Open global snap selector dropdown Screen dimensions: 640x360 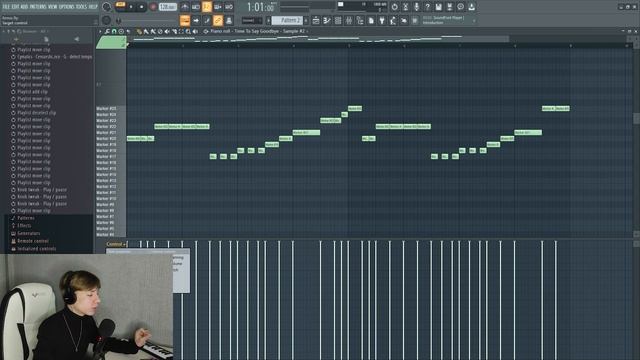251,20
